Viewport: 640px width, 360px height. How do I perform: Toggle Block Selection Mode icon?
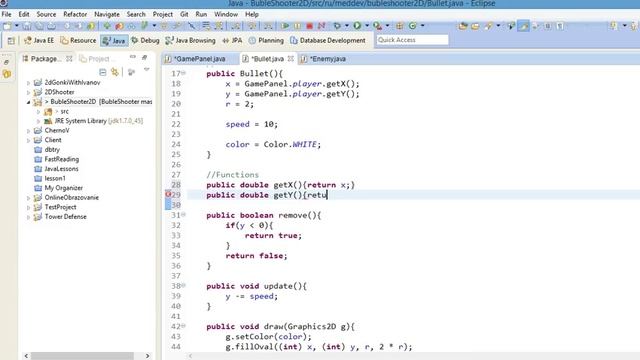(547, 26)
